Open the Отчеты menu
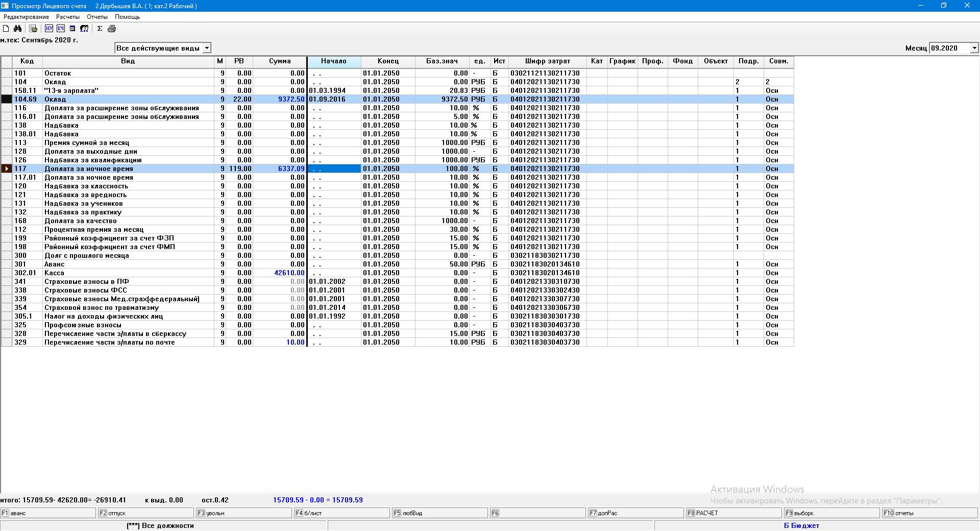The height and width of the screenshot is (531, 980). pyautogui.click(x=97, y=17)
